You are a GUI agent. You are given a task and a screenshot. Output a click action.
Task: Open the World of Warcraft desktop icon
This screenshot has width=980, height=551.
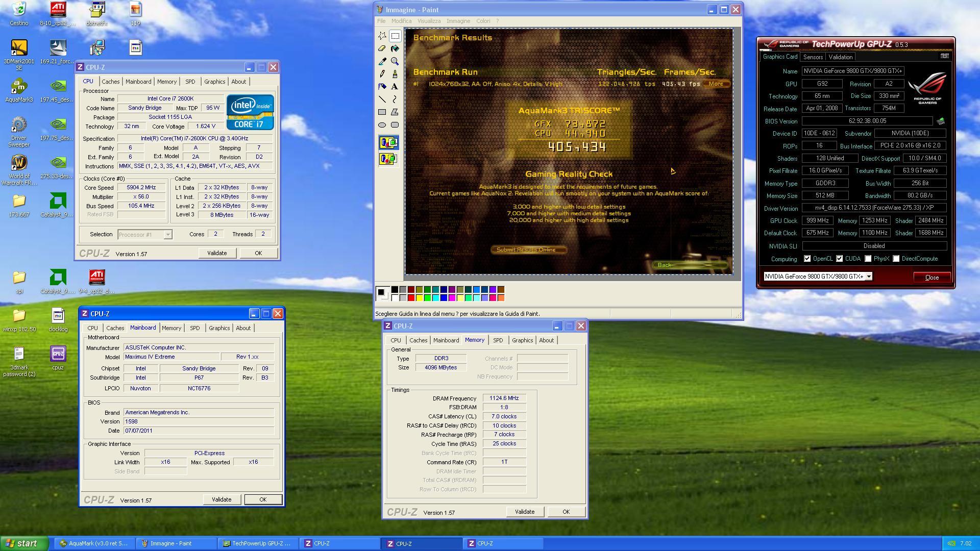(19, 170)
